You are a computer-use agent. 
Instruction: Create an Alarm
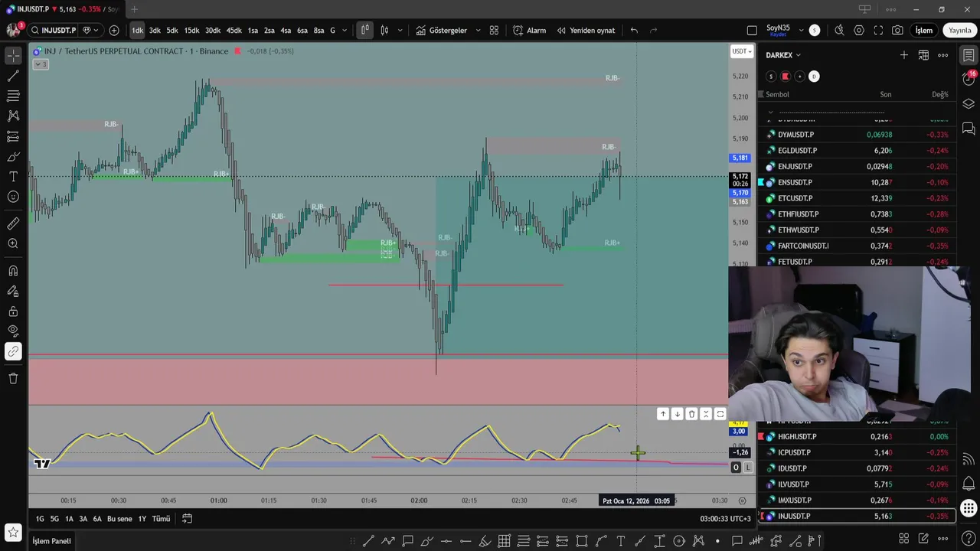[x=530, y=31]
